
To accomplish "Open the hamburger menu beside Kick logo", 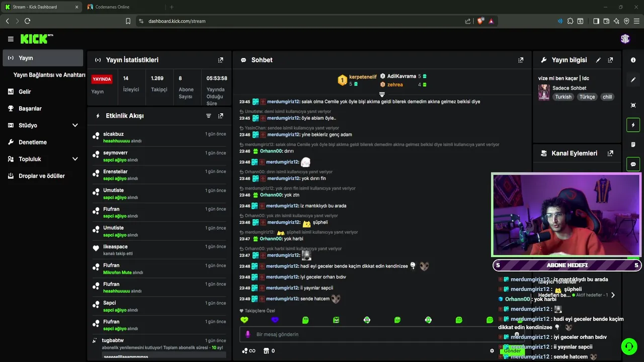I will 11,39.
